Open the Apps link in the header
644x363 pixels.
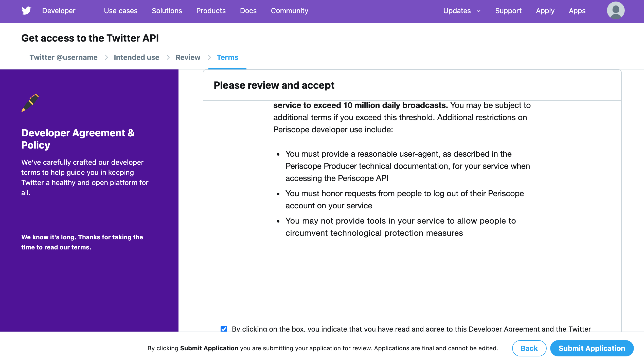tap(577, 11)
